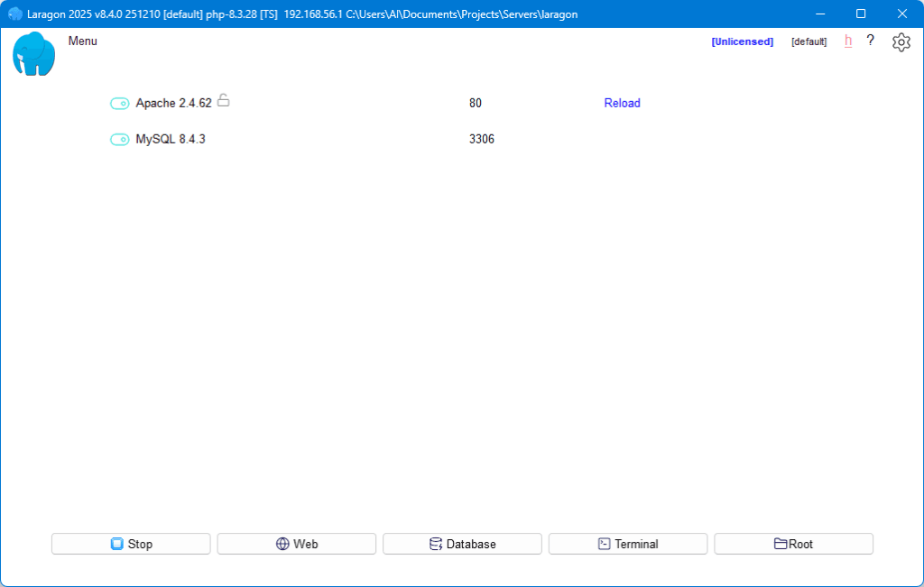This screenshot has height=587, width=924.
Task: Toggle the MySQL 8.4.3 service switch
Action: [x=119, y=140]
